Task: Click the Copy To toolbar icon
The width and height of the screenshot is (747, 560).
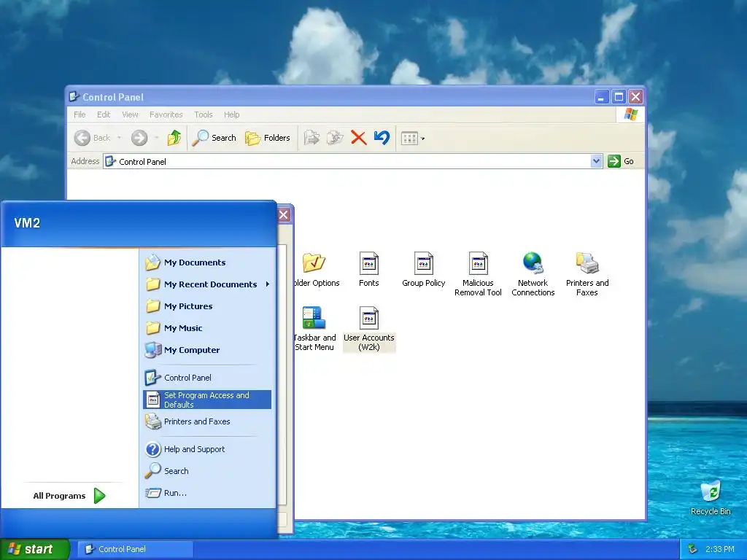Action: pos(335,138)
